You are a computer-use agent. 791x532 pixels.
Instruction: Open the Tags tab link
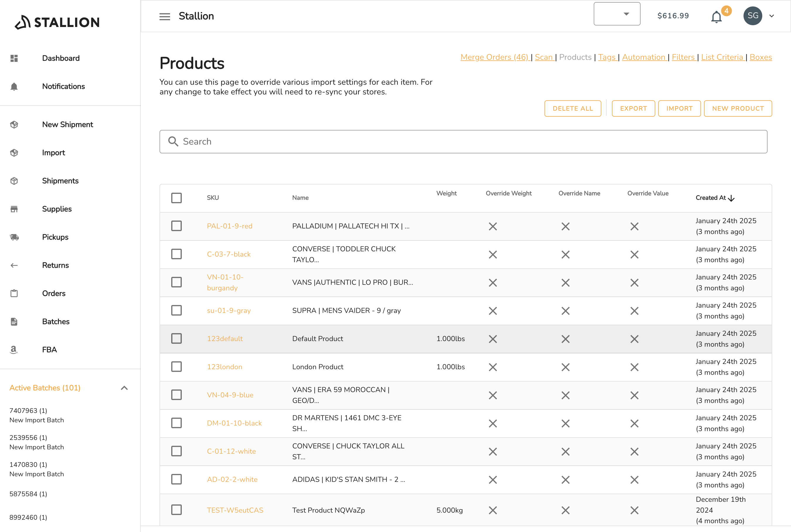pos(607,57)
